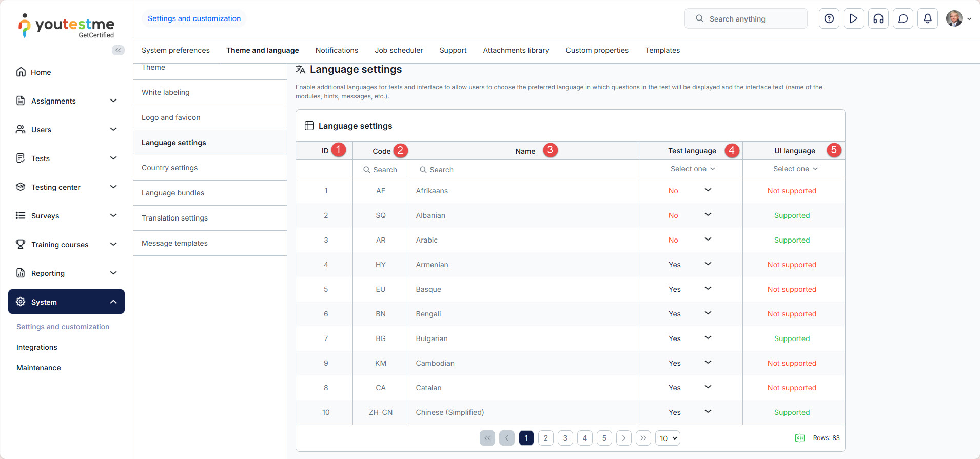Change the rows per page selector
This screenshot has width=980, height=459.
[x=668, y=438]
